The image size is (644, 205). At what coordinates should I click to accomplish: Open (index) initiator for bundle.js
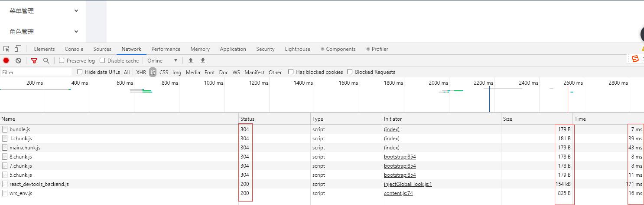[392, 129]
